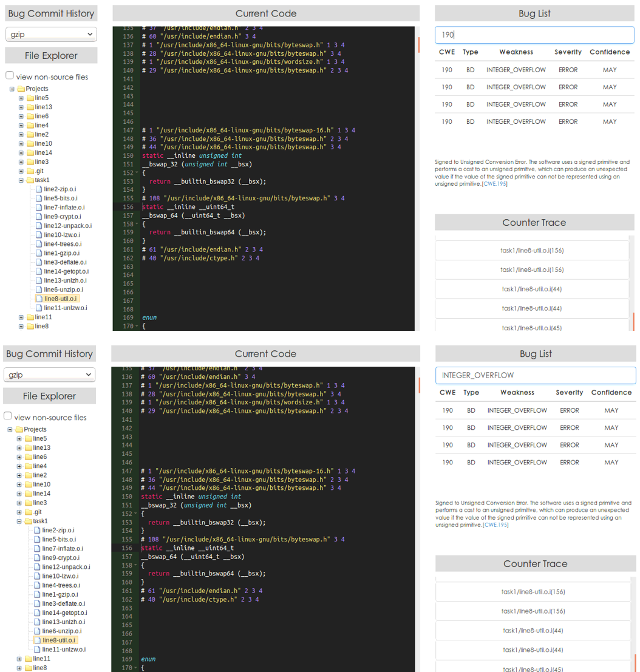Click line13-unlzh.o.i file icon in lower view
The height and width of the screenshot is (672, 640).
(x=37, y=622)
